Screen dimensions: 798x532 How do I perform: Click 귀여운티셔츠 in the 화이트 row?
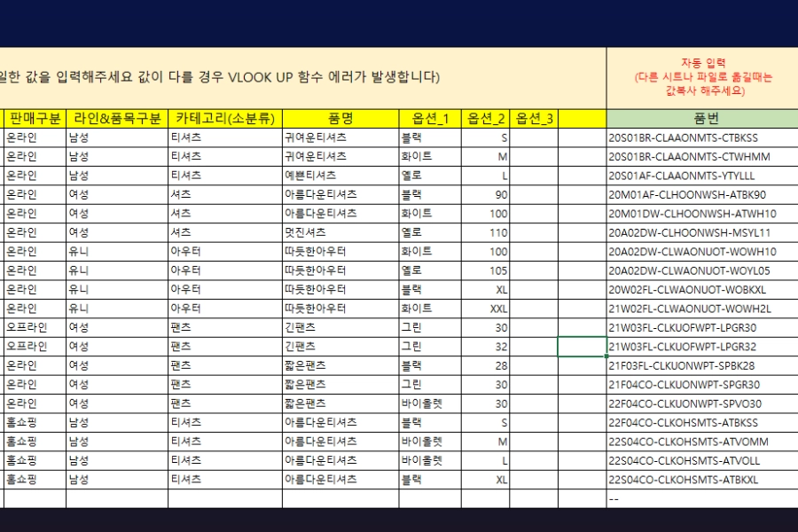click(340, 157)
